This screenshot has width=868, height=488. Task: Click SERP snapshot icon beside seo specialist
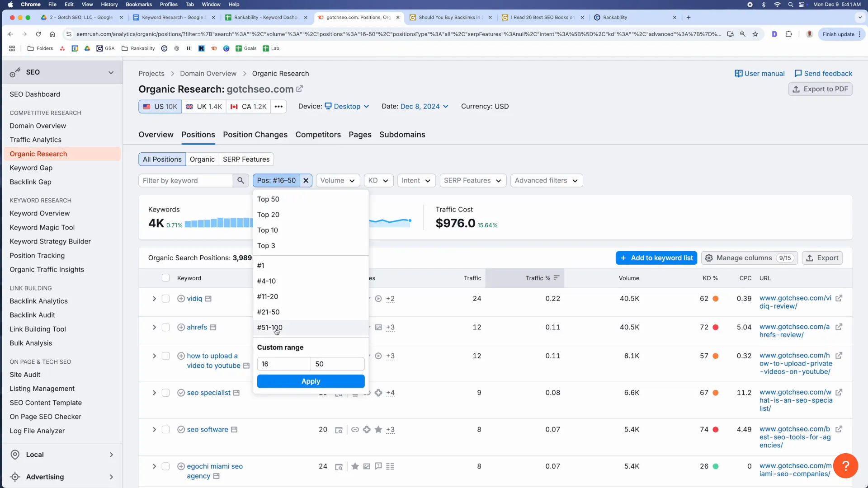click(236, 393)
